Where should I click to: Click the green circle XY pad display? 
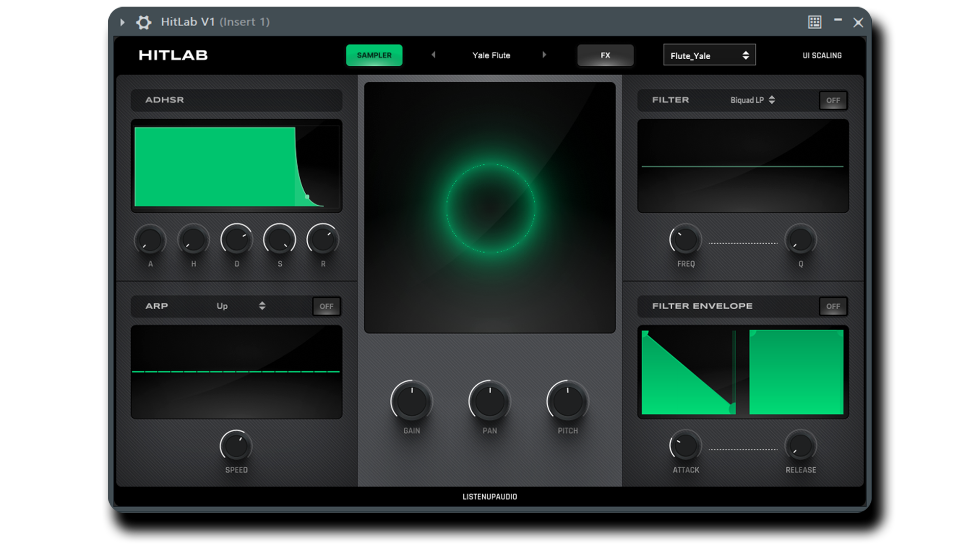point(490,208)
